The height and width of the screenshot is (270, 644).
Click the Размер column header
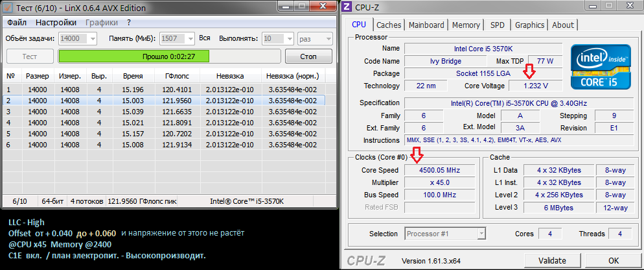click(38, 76)
